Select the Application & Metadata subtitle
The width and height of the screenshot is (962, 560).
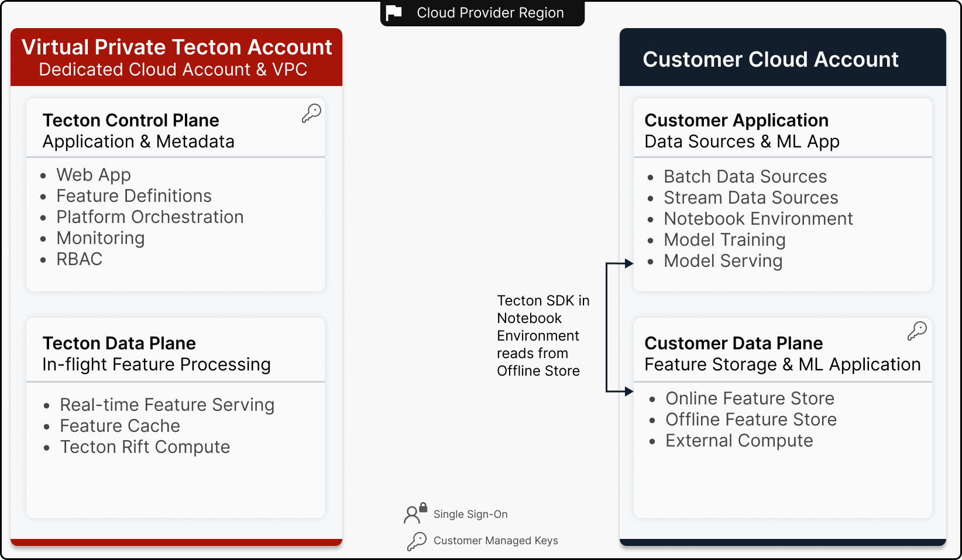(138, 141)
